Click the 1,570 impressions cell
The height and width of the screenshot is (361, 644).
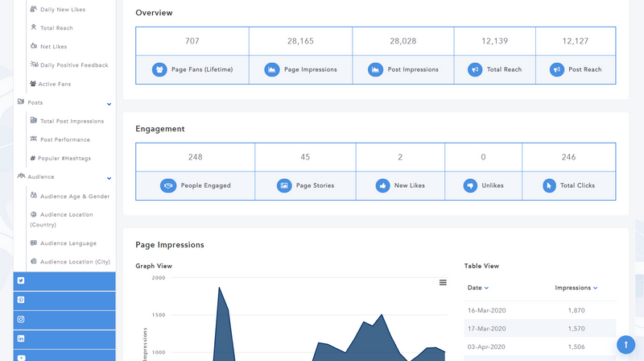pyautogui.click(x=576, y=329)
